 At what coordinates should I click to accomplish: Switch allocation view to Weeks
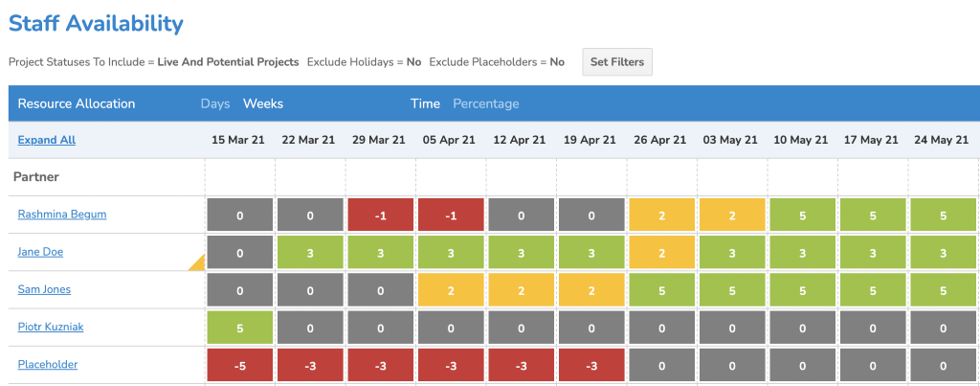point(263,103)
